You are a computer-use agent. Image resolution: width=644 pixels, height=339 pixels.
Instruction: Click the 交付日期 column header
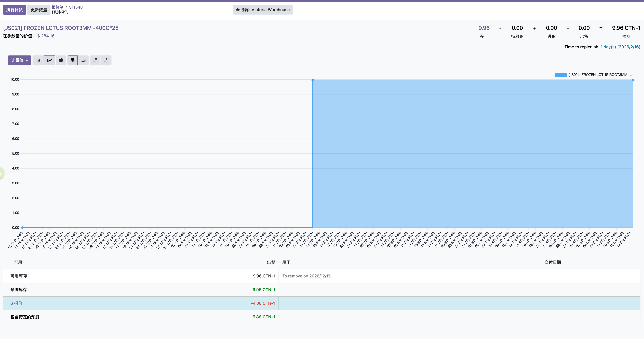pyautogui.click(x=553, y=262)
